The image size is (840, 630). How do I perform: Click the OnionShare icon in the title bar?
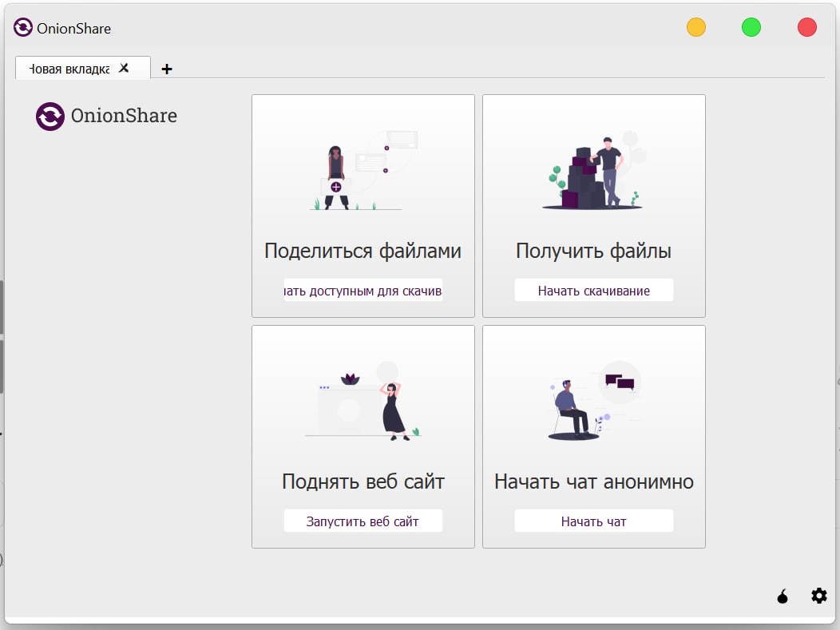23,28
